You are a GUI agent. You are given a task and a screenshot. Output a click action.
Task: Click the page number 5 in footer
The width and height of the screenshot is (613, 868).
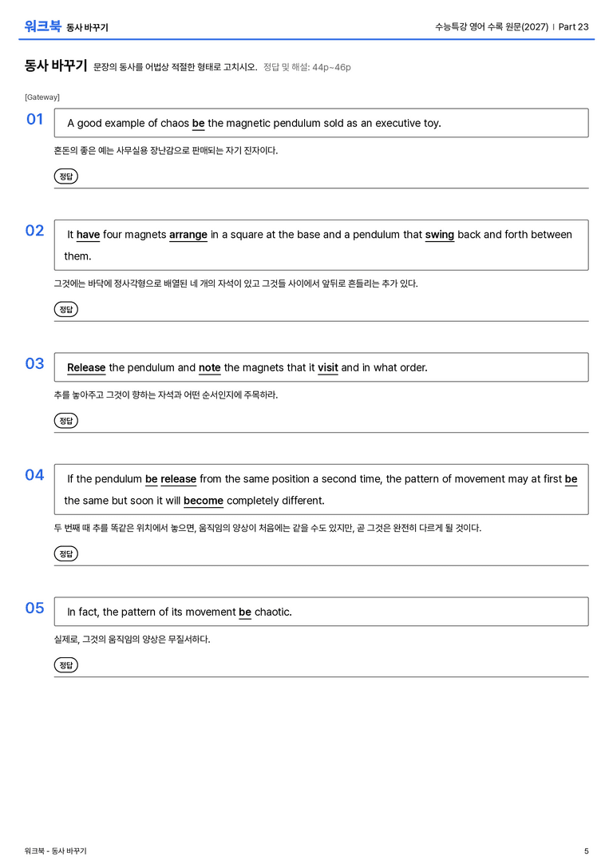pos(587,851)
